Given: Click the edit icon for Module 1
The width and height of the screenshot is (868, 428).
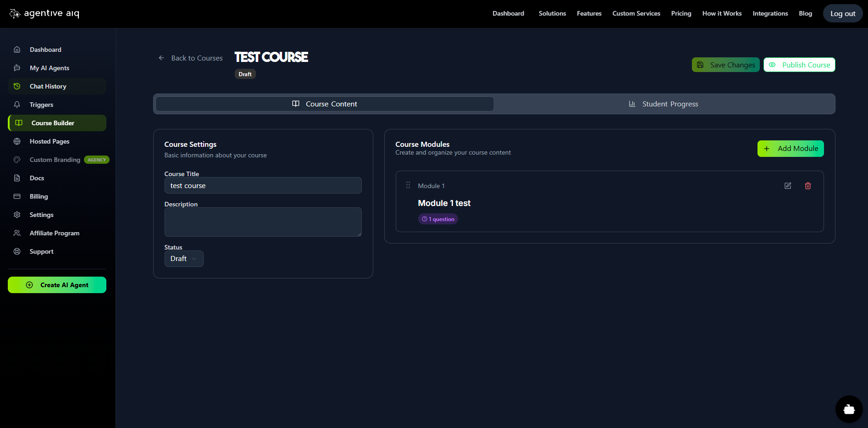Looking at the screenshot, I should 787,186.
